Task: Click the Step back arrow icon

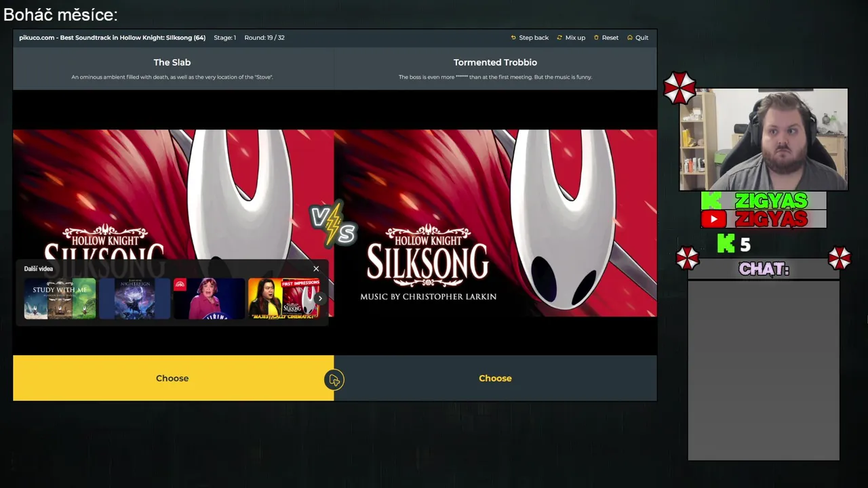Action: click(513, 38)
